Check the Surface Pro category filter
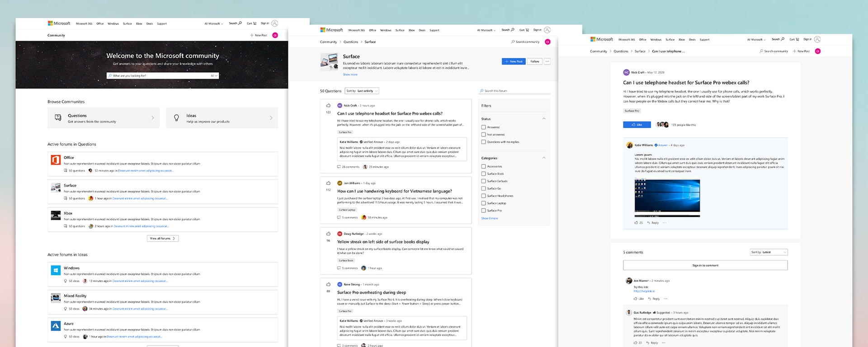The image size is (868, 347). pyautogui.click(x=484, y=211)
